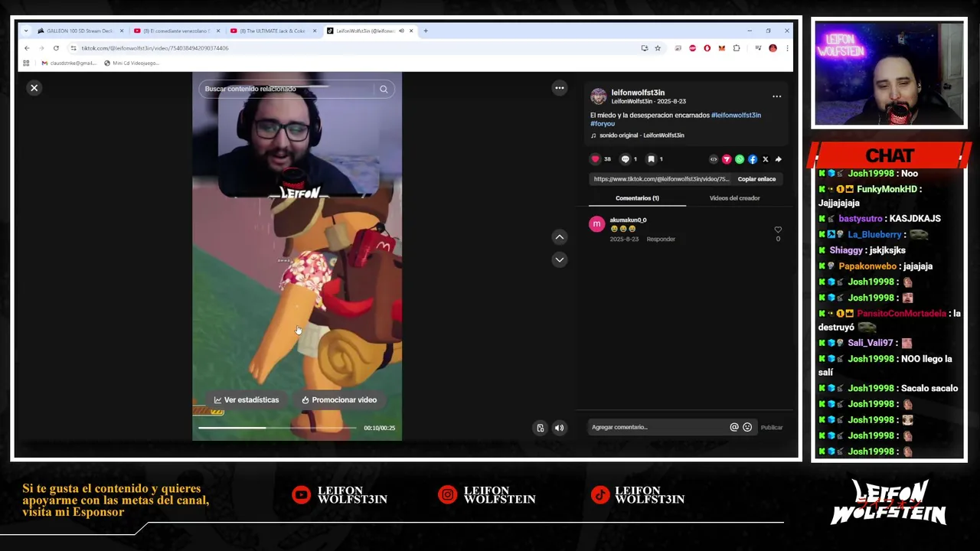Image resolution: width=980 pixels, height=551 pixels.
Task: Save video with the bookmark icon
Action: click(x=651, y=159)
